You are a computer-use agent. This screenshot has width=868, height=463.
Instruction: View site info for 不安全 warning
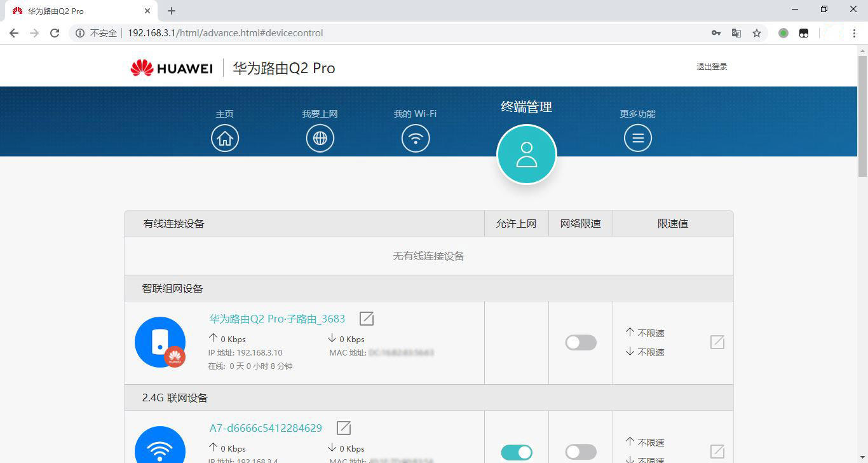click(97, 33)
